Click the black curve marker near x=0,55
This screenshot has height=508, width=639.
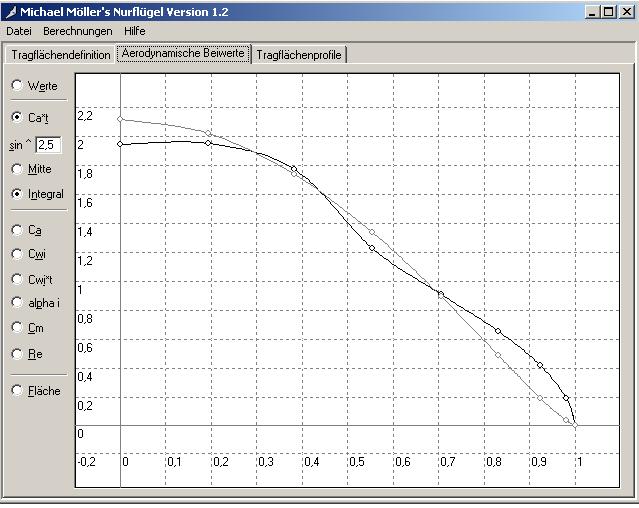372,248
